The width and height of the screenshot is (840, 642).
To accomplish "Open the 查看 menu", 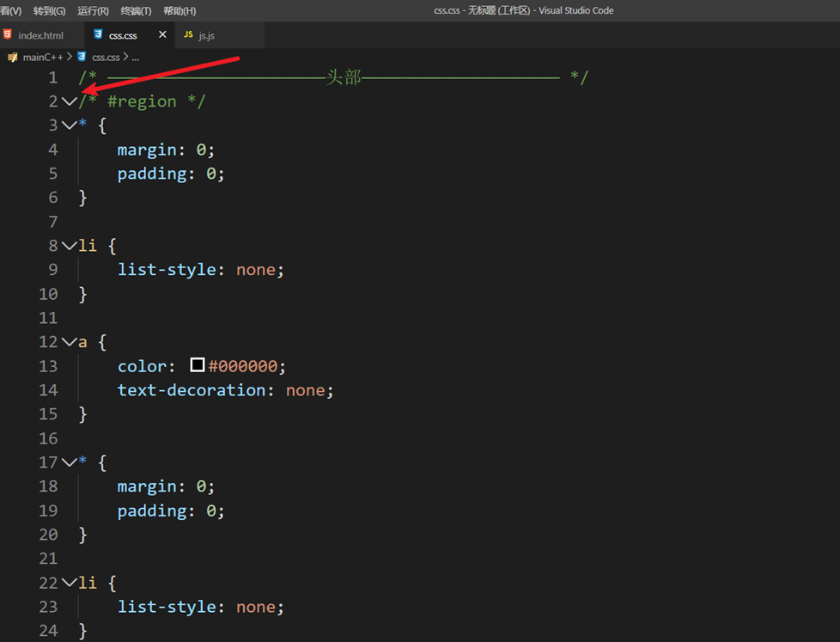I will pyautogui.click(x=10, y=9).
